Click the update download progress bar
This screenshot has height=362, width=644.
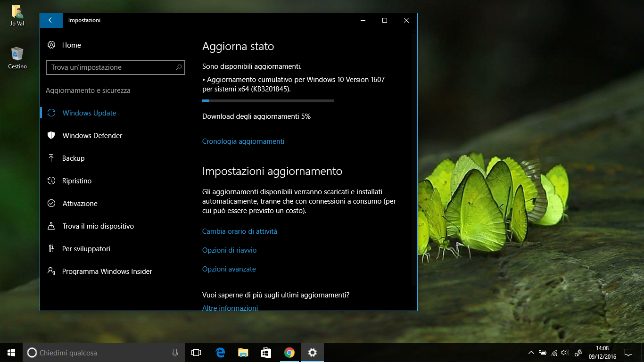pyautogui.click(x=268, y=101)
